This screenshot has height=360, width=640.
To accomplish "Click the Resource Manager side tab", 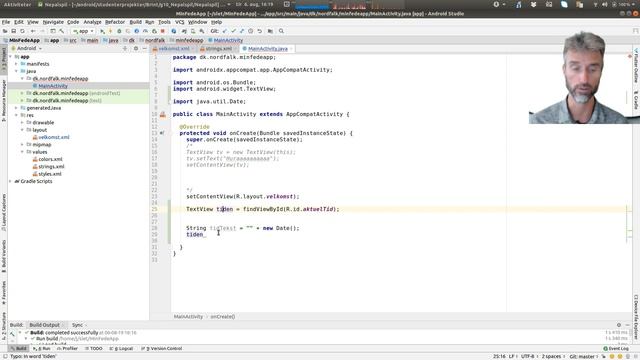I will (4, 101).
